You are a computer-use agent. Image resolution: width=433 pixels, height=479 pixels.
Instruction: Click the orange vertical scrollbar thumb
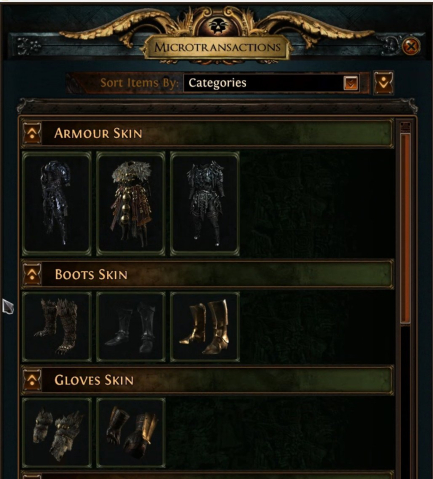pos(405,228)
